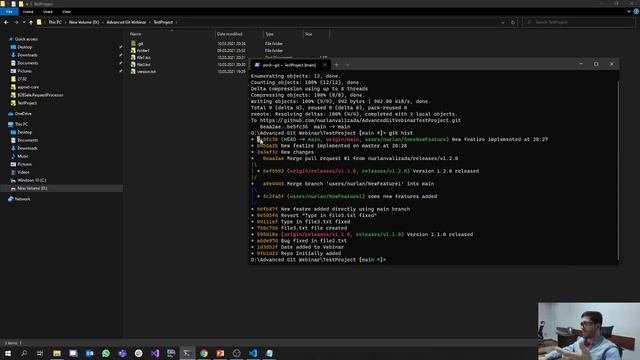Open address bar history dropdown
Image resolution: width=640 pixels, height=360 pixels.
pos(503,22)
